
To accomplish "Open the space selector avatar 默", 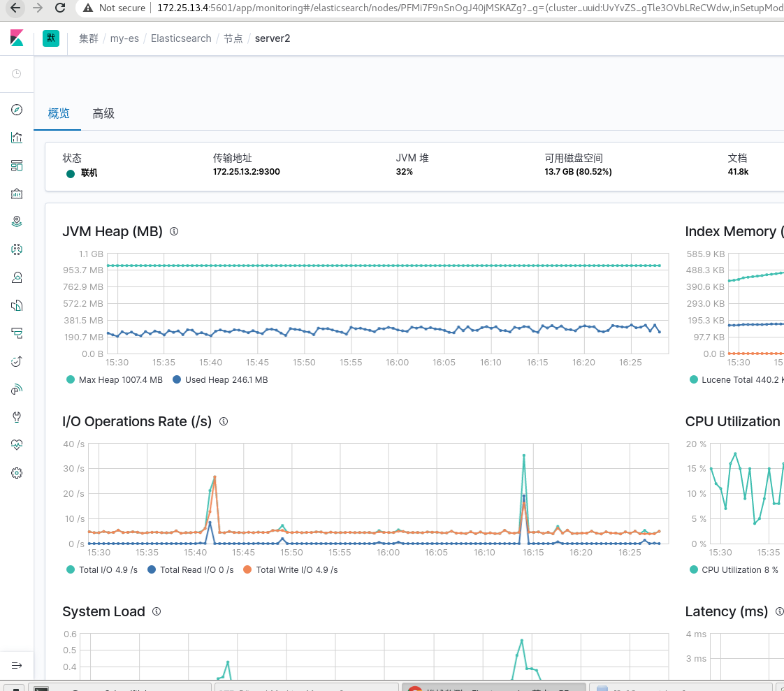I will (x=51, y=38).
